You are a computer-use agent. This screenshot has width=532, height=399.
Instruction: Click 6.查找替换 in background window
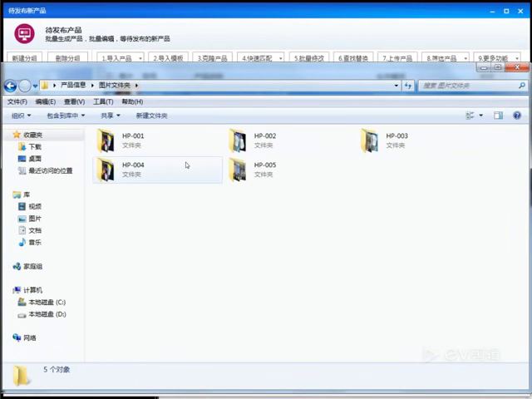coord(353,58)
